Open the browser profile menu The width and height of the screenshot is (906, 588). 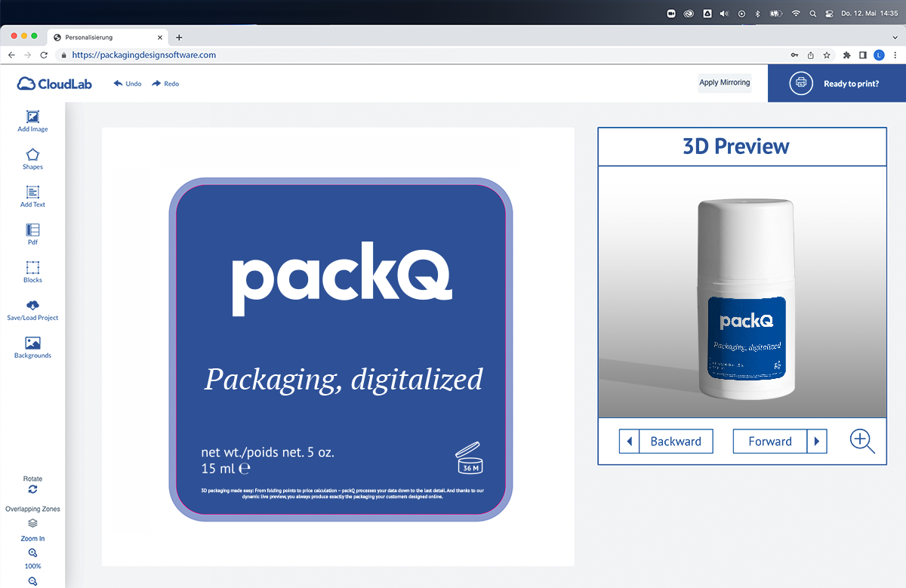(x=878, y=54)
